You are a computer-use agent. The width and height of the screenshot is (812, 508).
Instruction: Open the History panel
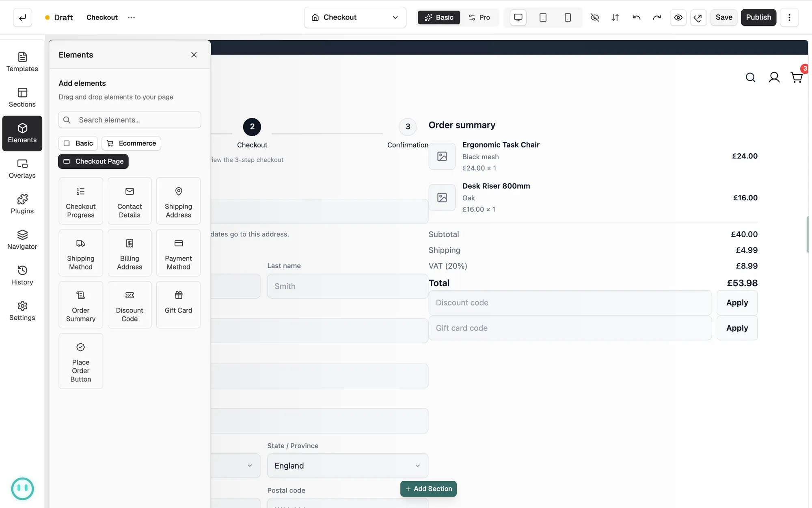pos(22,276)
